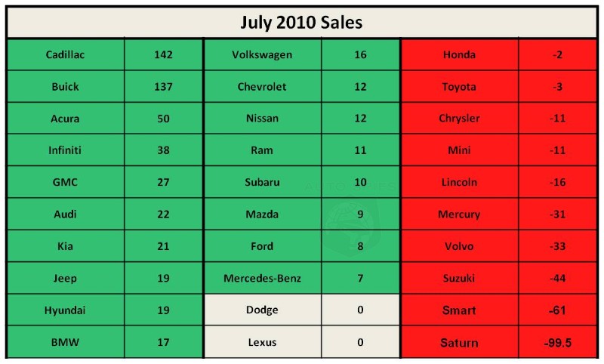Select the red Honda cell

coord(459,54)
